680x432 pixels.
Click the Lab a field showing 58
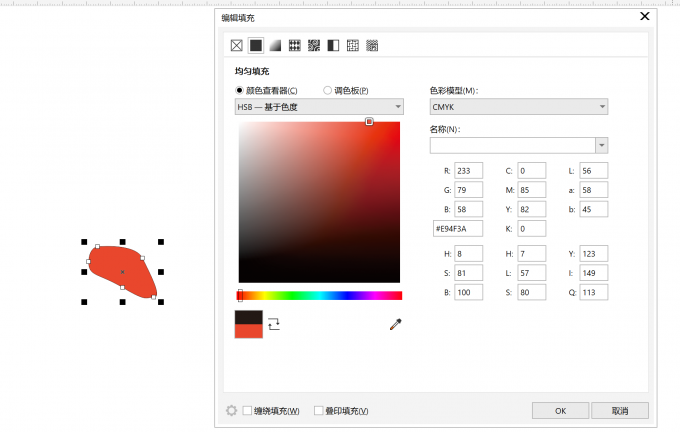[x=594, y=190]
